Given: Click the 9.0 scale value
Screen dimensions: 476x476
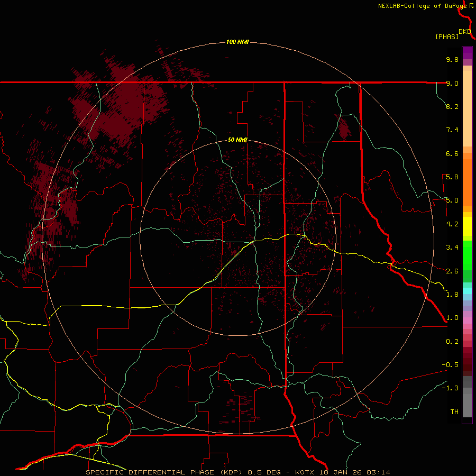Looking at the screenshot, I should pos(452,83).
